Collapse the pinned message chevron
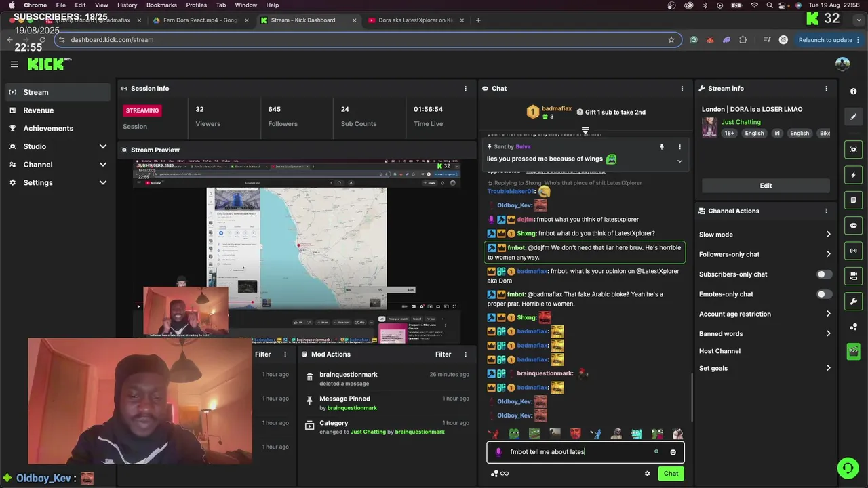 (x=679, y=161)
